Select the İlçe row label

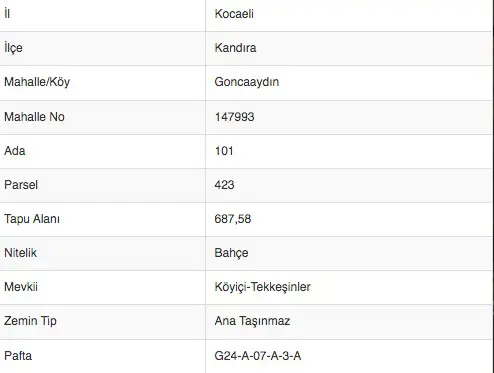13,48
